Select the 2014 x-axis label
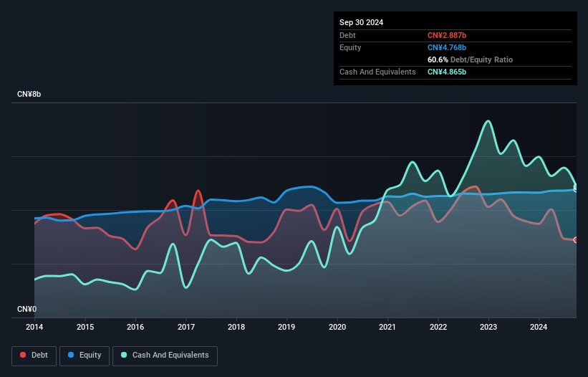 point(34,327)
